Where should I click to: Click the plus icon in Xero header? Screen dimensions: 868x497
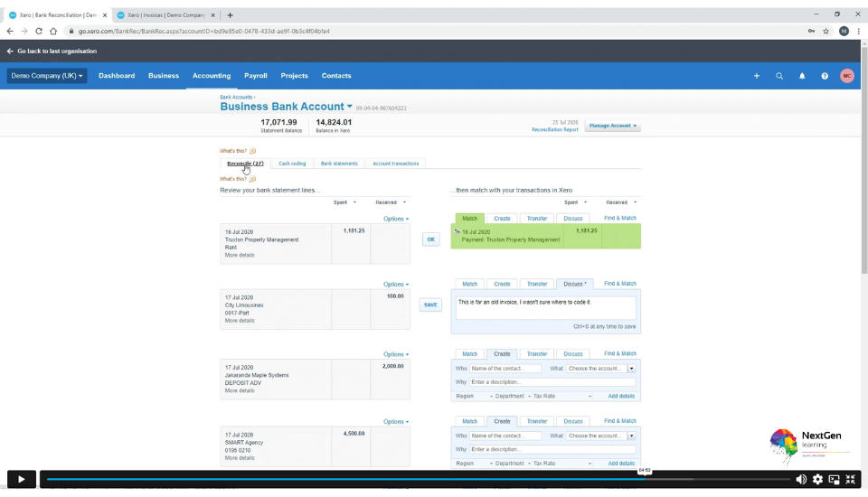[x=757, y=76]
